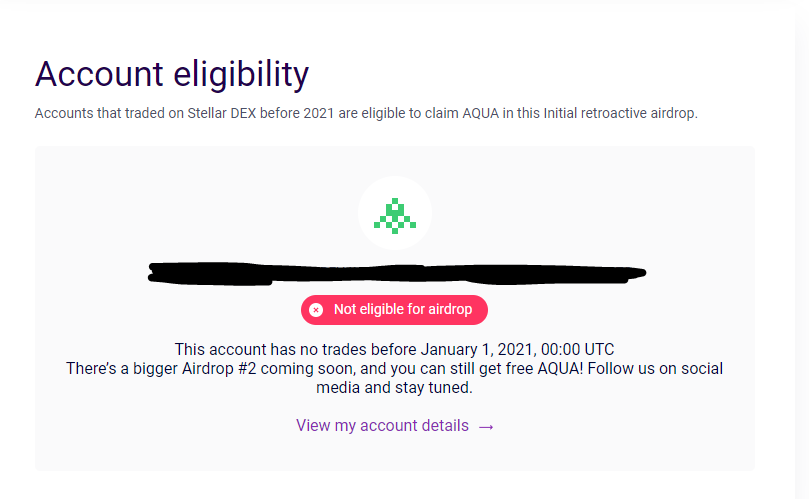809x499 pixels.
Task: Click the green pixel identicon avatar
Action: (395, 213)
